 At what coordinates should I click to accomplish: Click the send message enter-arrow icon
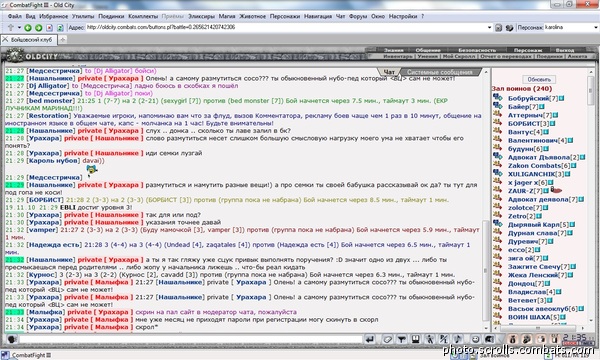pyautogui.click(x=370, y=339)
